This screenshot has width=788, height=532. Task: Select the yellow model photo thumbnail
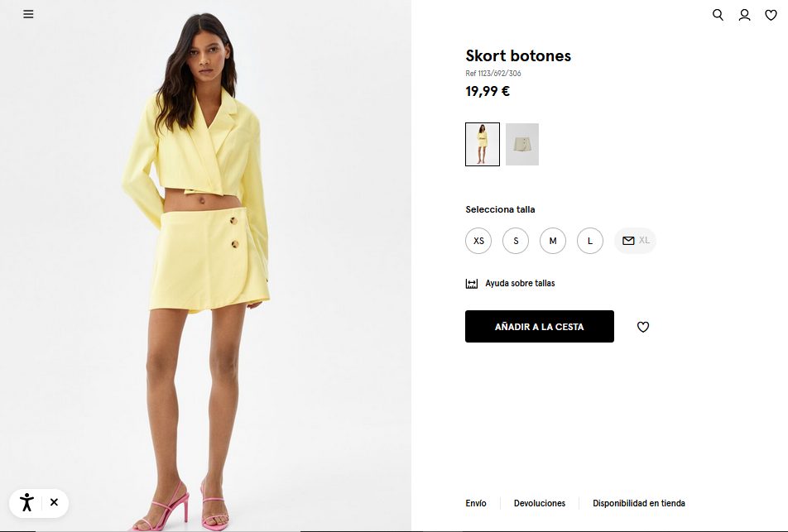point(483,144)
